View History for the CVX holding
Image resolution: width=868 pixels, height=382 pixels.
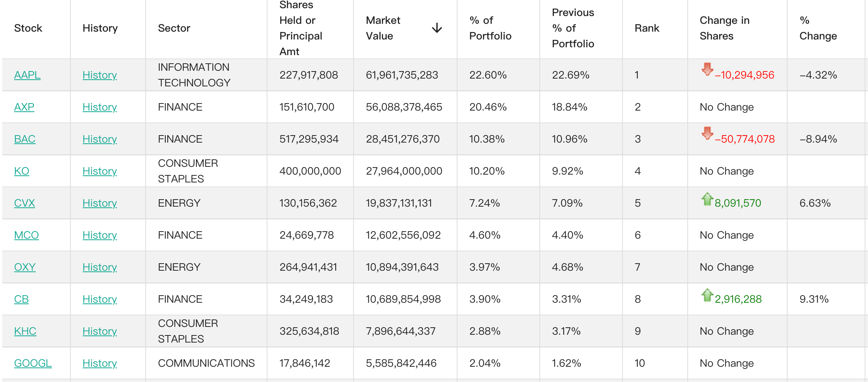click(99, 203)
